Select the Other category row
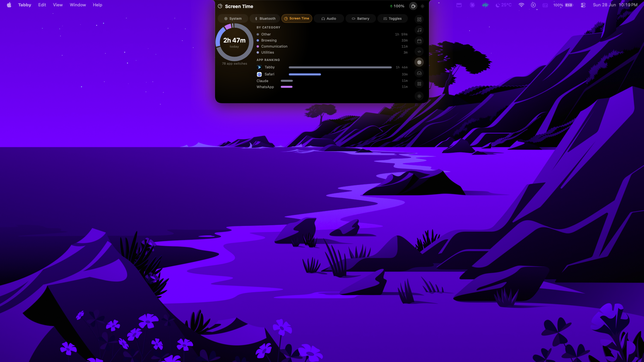The height and width of the screenshot is (362, 644). click(332, 35)
